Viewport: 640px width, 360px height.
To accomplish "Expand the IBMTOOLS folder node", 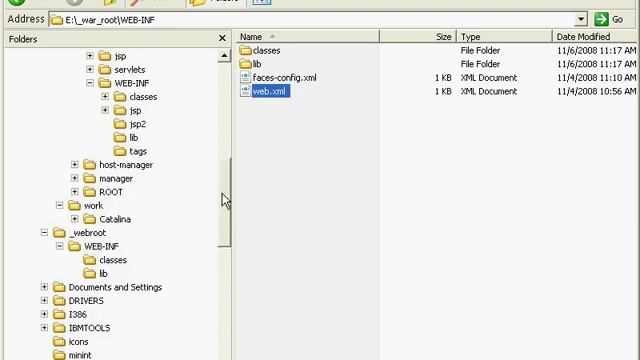I will [x=44, y=327].
